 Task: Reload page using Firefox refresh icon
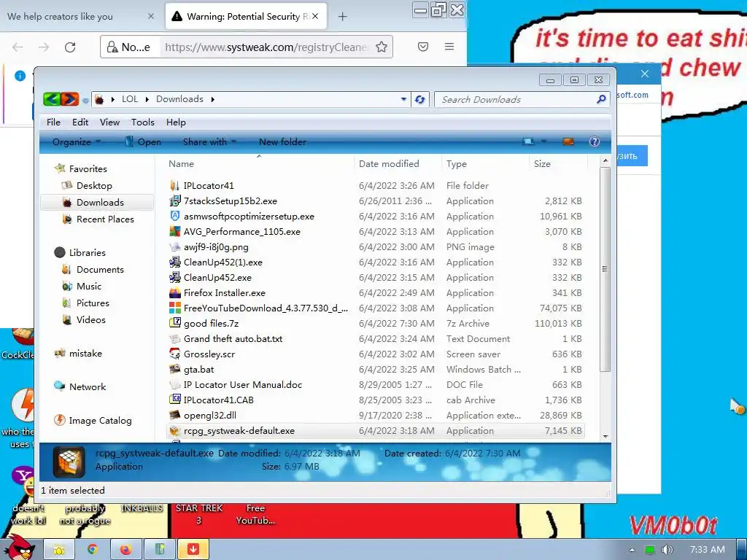pos(70,47)
